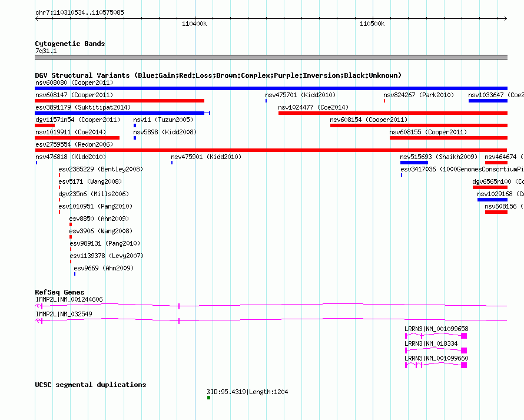Open nsv824267 (Park2010) variant entry
524x420 pixels.
[419, 95]
